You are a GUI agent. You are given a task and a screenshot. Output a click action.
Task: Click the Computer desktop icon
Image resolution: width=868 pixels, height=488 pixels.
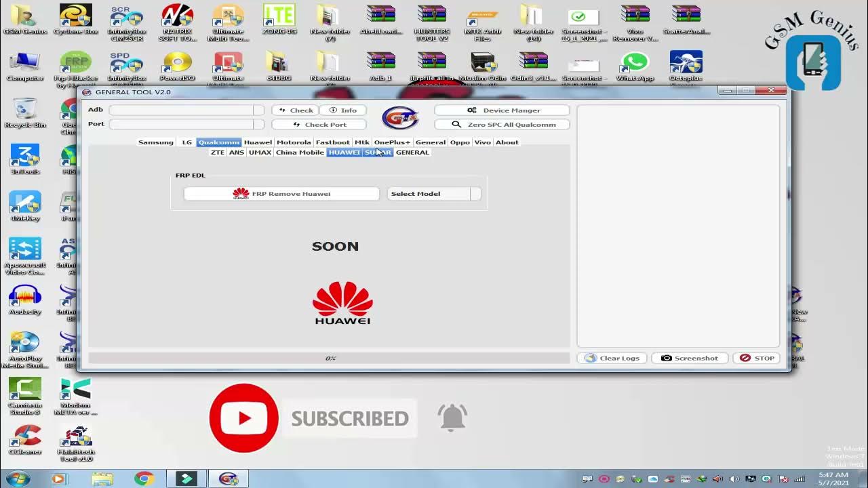[x=25, y=66]
